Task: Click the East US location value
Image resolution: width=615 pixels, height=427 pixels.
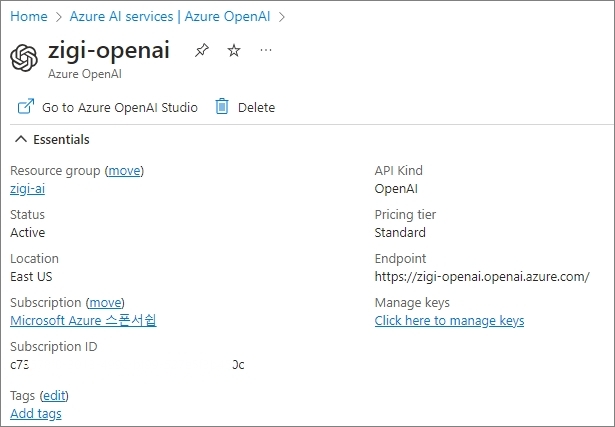Action: click(x=31, y=277)
